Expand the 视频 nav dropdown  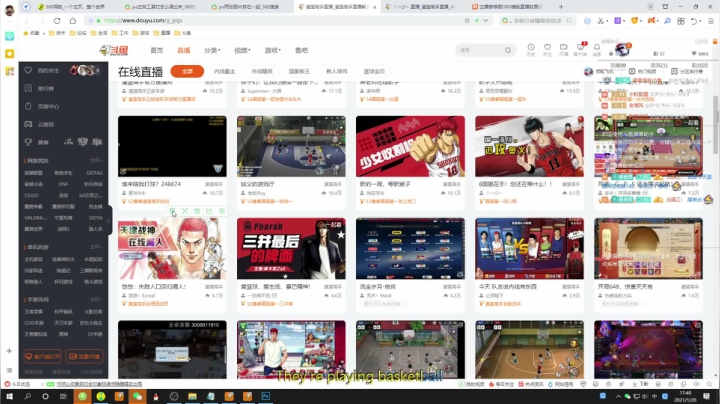click(x=242, y=50)
